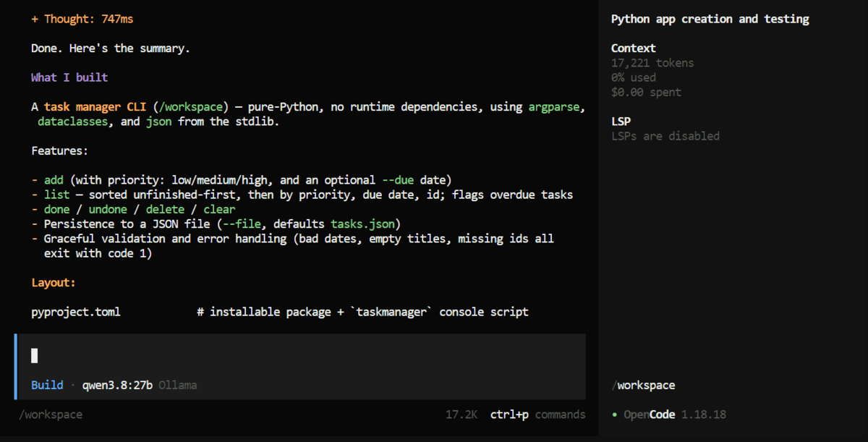
Task: Click the green dataclasses keyword
Action: click(72, 122)
